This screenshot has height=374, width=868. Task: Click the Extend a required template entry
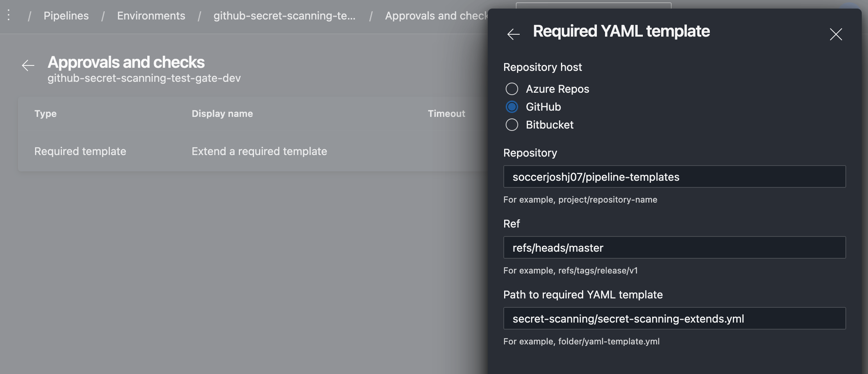click(259, 151)
